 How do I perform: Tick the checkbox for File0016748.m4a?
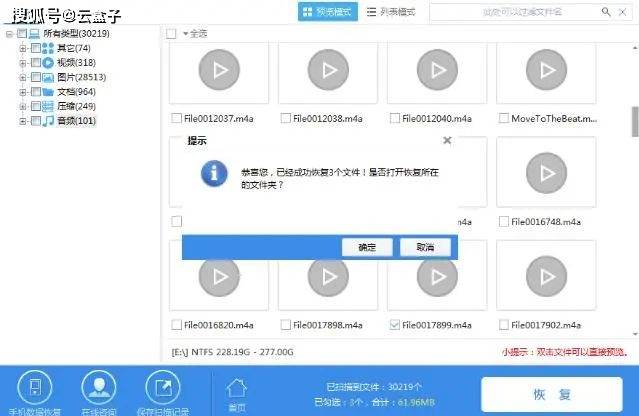tap(504, 221)
